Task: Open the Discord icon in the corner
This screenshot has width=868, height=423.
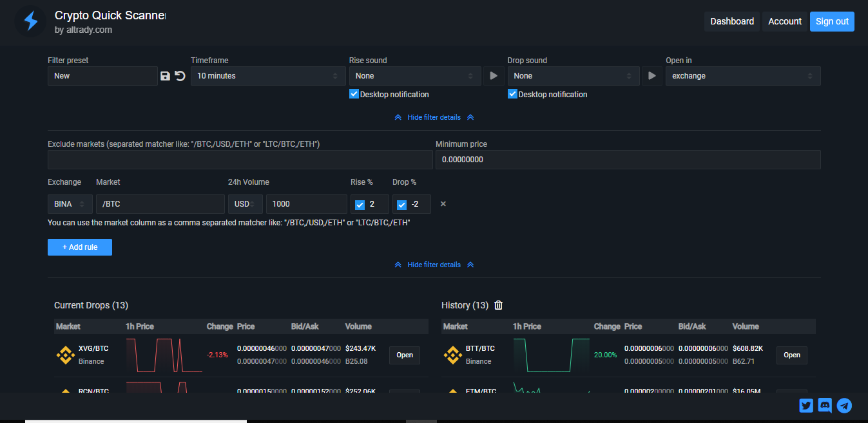Action: pyautogui.click(x=825, y=406)
